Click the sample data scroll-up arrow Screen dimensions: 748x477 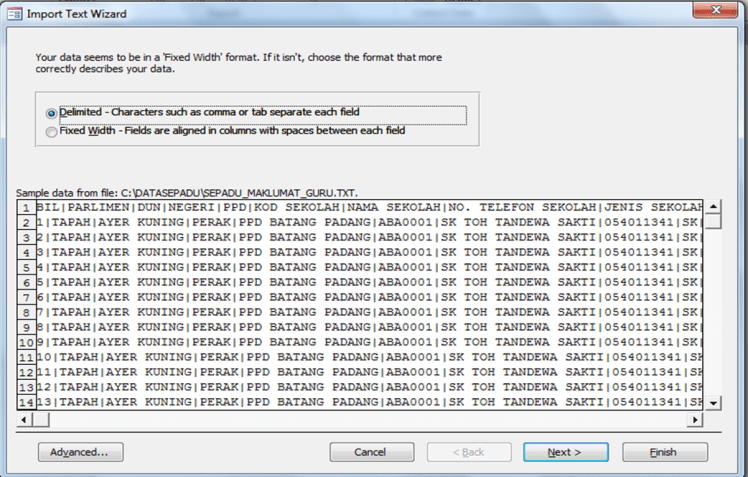(x=713, y=207)
